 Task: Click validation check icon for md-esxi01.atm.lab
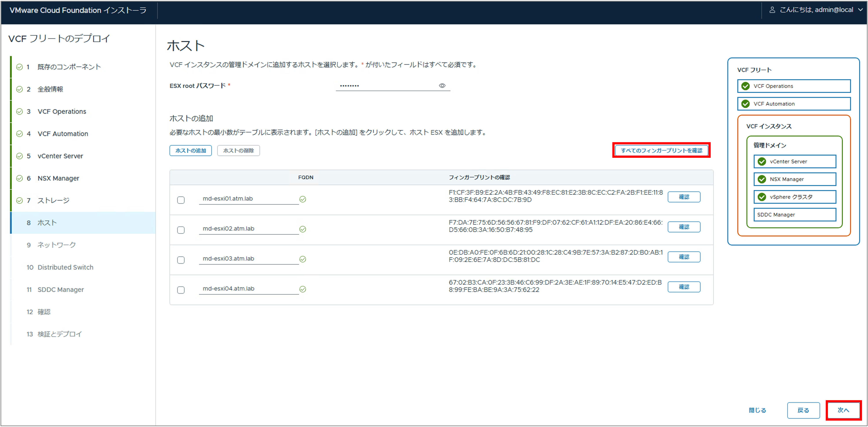click(303, 199)
